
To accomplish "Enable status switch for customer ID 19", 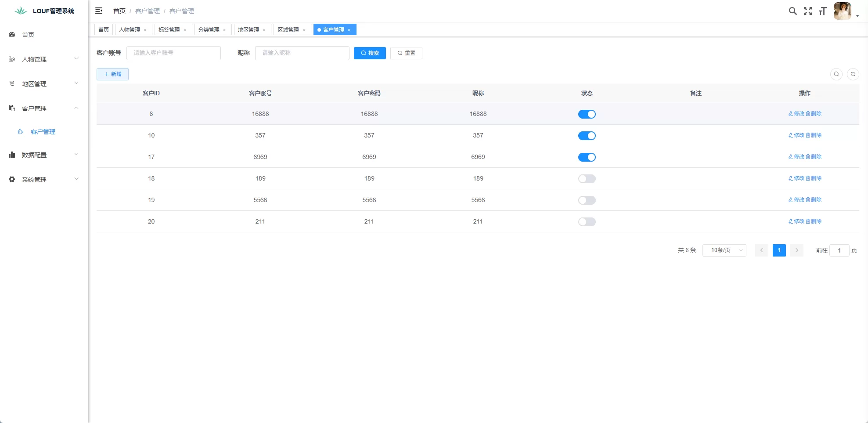I will 587,200.
